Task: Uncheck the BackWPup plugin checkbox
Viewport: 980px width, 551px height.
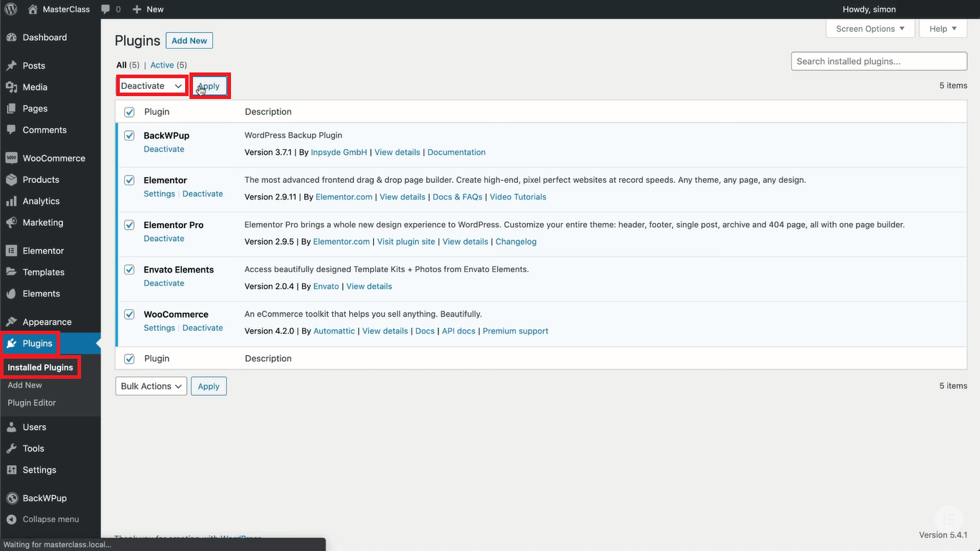Action: [x=129, y=135]
